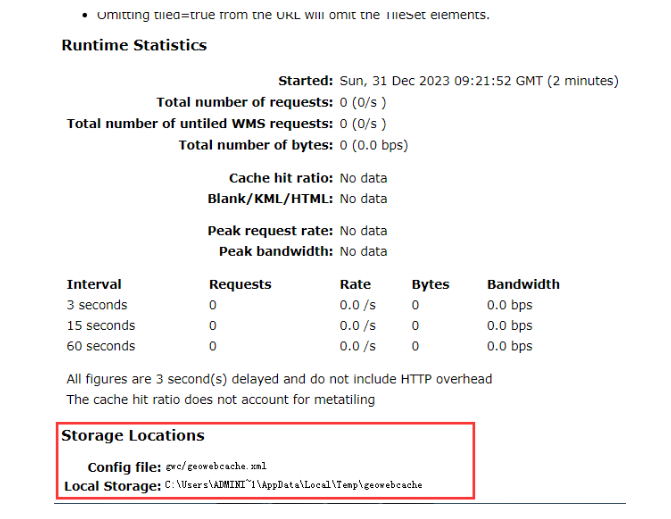This screenshot has width=671, height=519.
Task: Click the cache hit ratio metatiling note
Action: [x=221, y=400]
